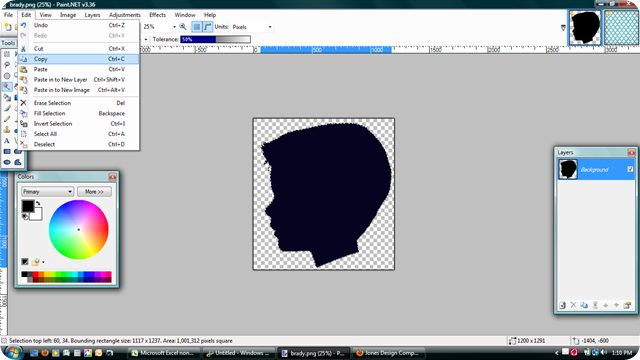This screenshot has width=640, height=360.
Task: Delete layer using the X icon
Action: pos(573,305)
